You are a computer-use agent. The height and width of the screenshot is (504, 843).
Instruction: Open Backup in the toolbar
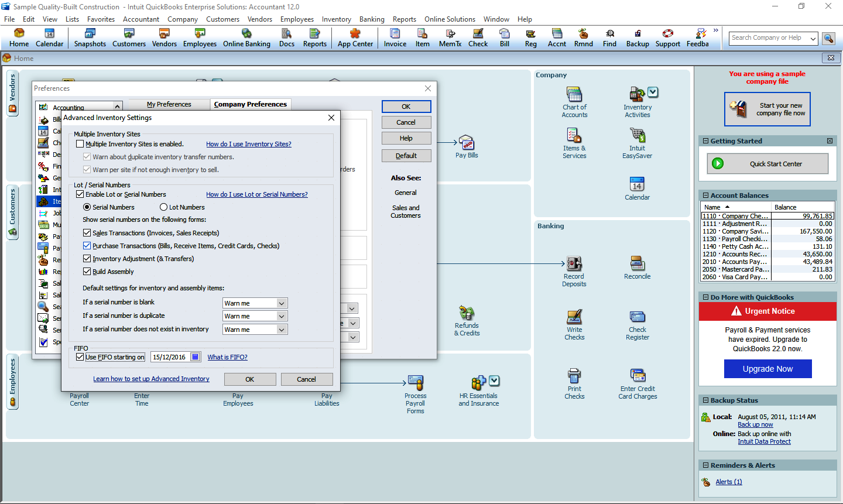pyautogui.click(x=638, y=38)
